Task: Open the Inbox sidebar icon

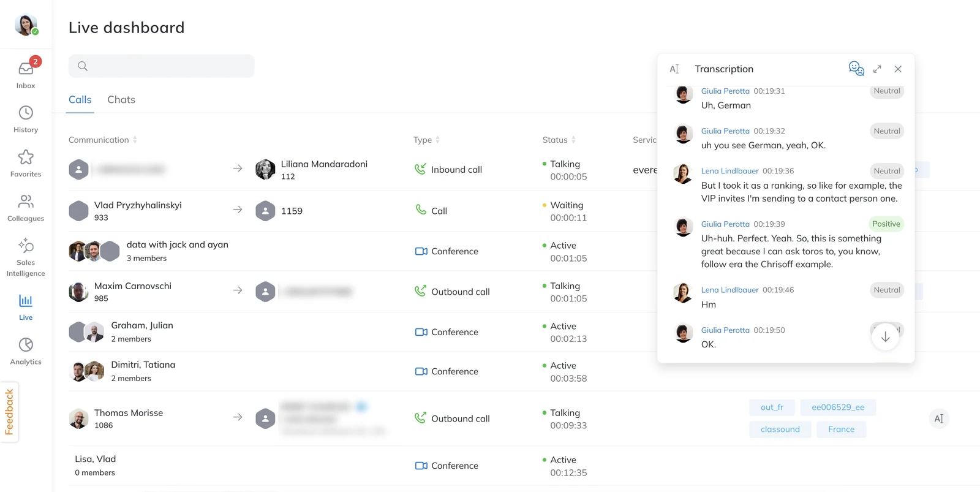Action: coord(26,69)
